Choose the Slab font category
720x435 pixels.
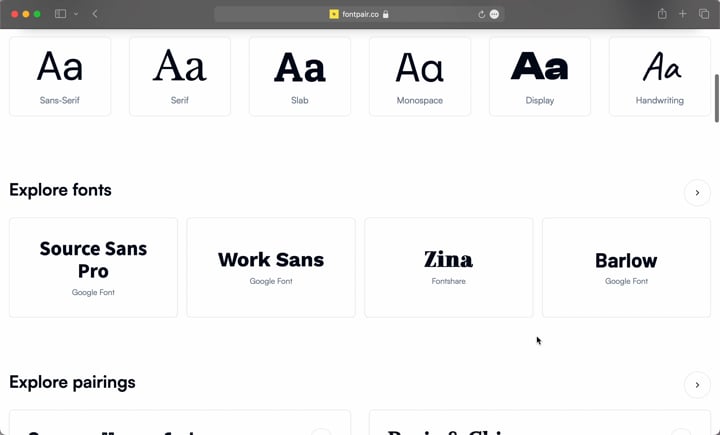(300, 76)
